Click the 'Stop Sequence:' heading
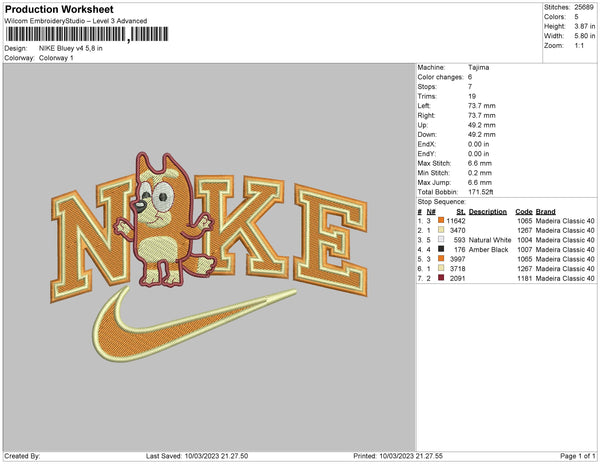The image size is (600, 464). pyautogui.click(x=442, y=202)
